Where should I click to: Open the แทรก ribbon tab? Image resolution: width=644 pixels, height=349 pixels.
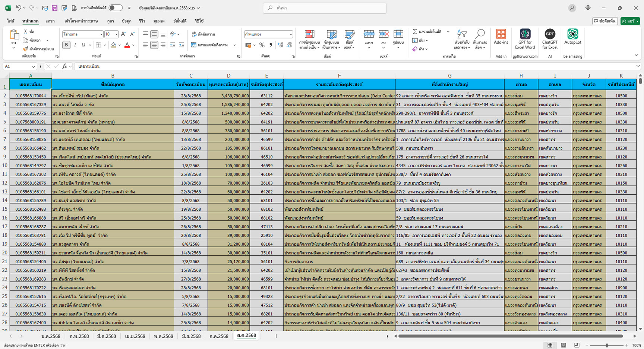[50, 21]
